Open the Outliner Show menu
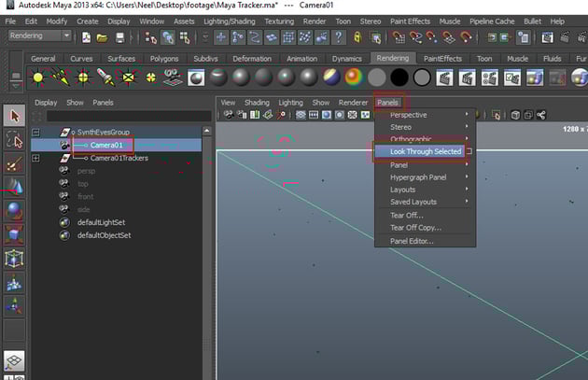Image resolution: width=588 pixels, height=380 pixels. coord(75,103)
